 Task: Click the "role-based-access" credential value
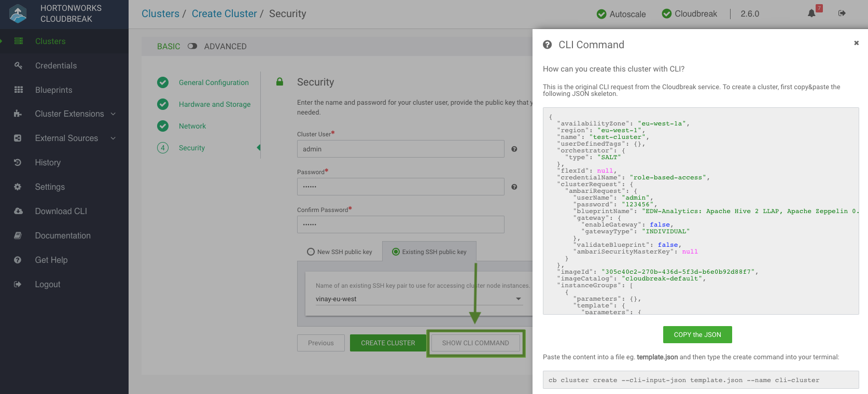click(x=668, y=177)
